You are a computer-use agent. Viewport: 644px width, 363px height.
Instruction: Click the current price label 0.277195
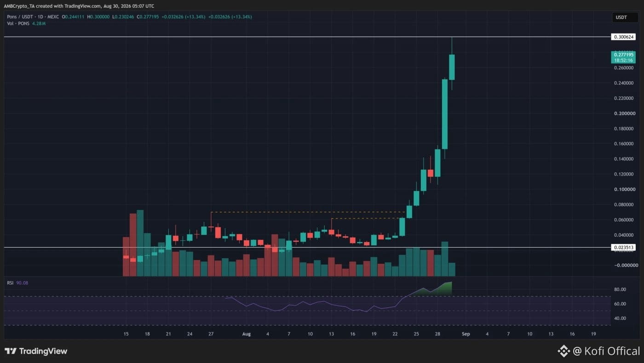tap(623, 54)
